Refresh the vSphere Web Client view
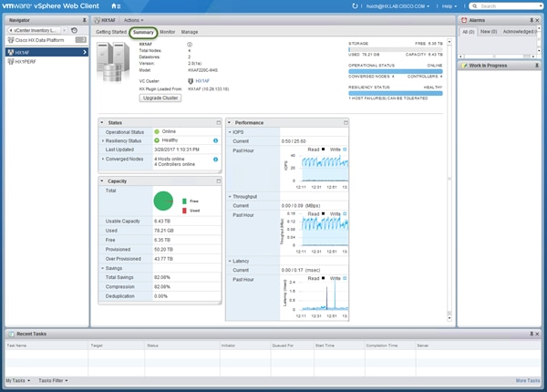547x392 pixels. point(355,6)
